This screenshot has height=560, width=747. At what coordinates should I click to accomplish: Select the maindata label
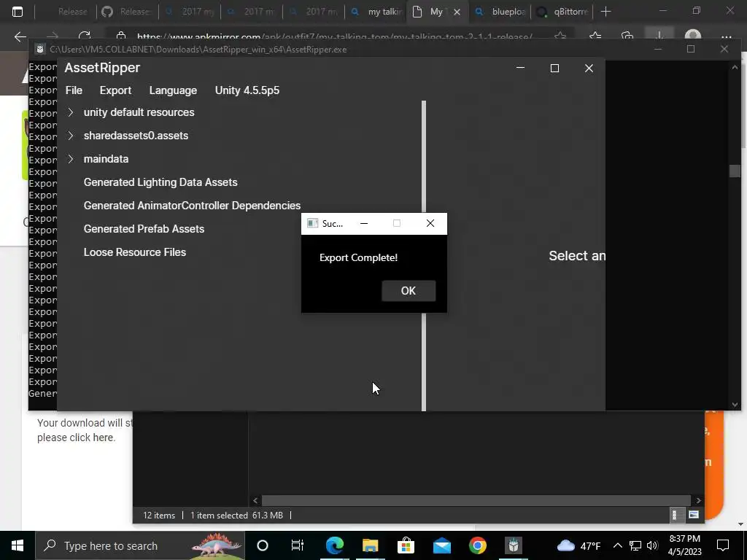(x=106, y=159)
